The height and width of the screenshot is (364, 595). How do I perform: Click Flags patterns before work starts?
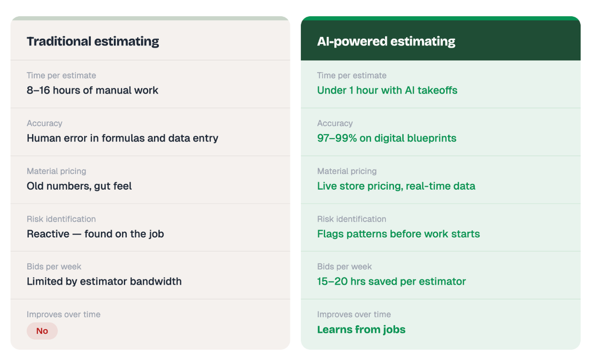click(399, 234)
